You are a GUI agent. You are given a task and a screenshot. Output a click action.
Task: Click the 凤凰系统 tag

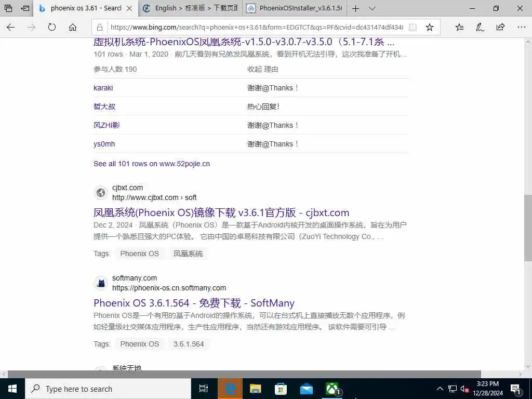coord(188,254)
